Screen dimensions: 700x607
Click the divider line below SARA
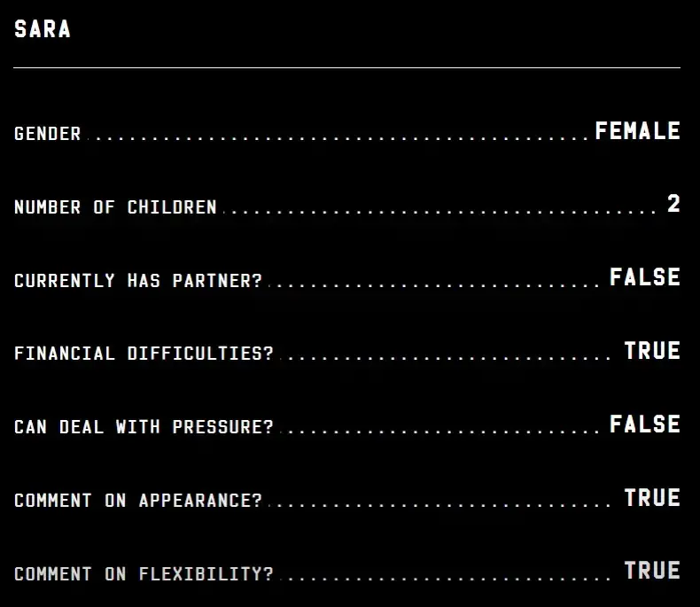coord(347,67)
